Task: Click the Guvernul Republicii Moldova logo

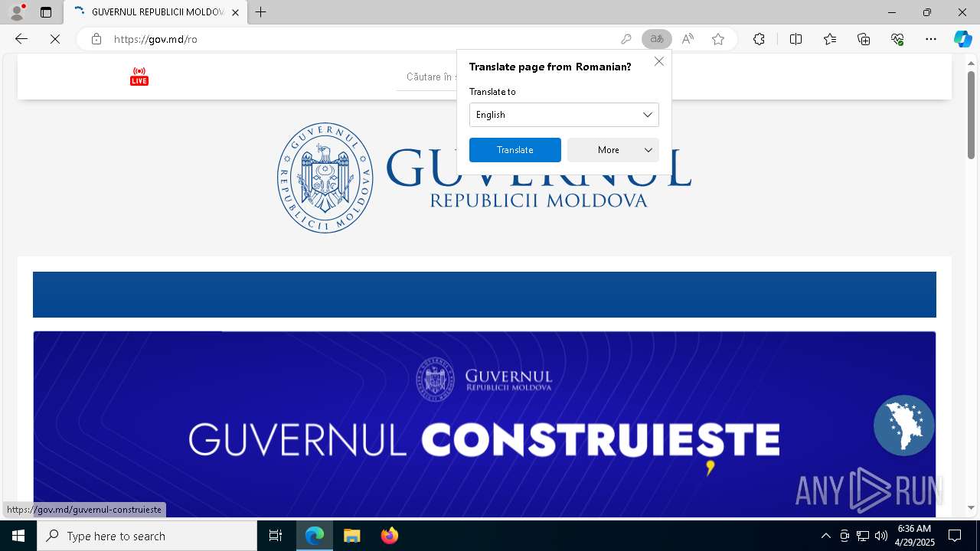Action: coord(484,178)
